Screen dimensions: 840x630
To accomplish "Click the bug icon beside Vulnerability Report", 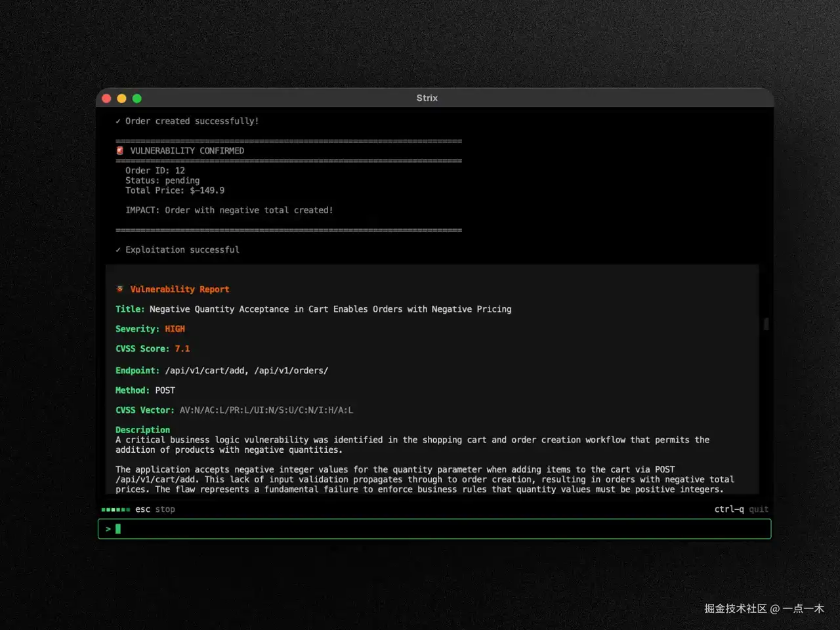I will (120, 289).
